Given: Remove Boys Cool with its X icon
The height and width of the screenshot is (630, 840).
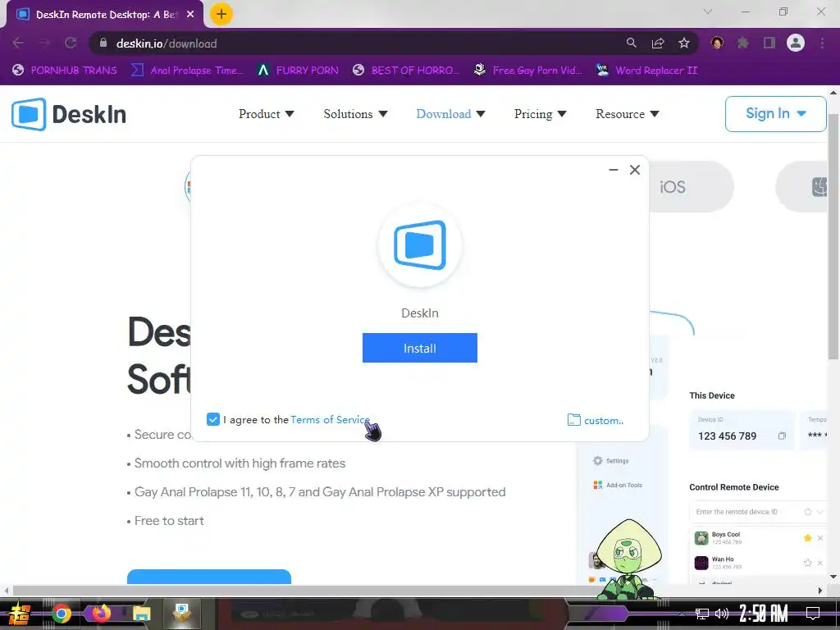Looking at the screenshot, I should click(x=820, y=538).
